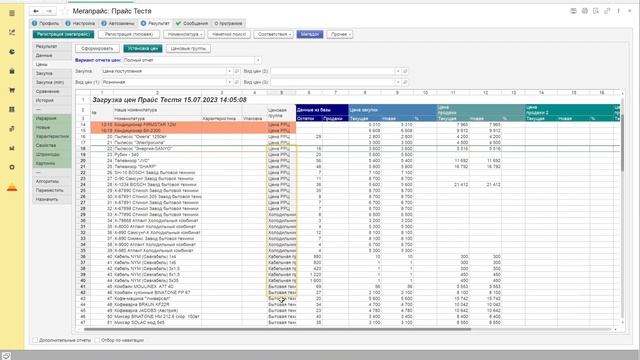Switch to the Сообщения tab
640x360 pixels.
[192, 23]
